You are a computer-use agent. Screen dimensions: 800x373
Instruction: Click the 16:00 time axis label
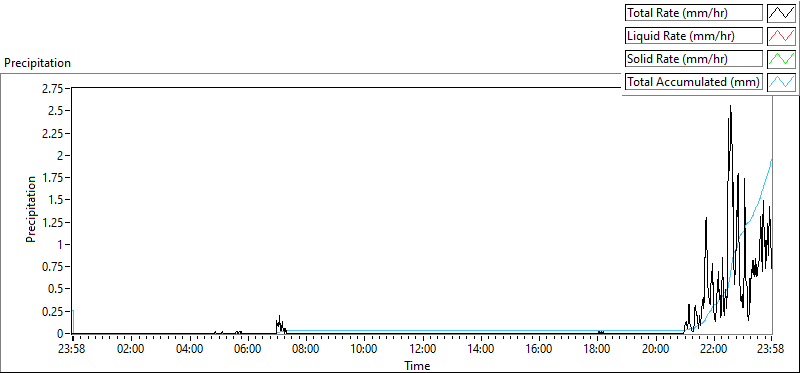[x=539, y=350]
